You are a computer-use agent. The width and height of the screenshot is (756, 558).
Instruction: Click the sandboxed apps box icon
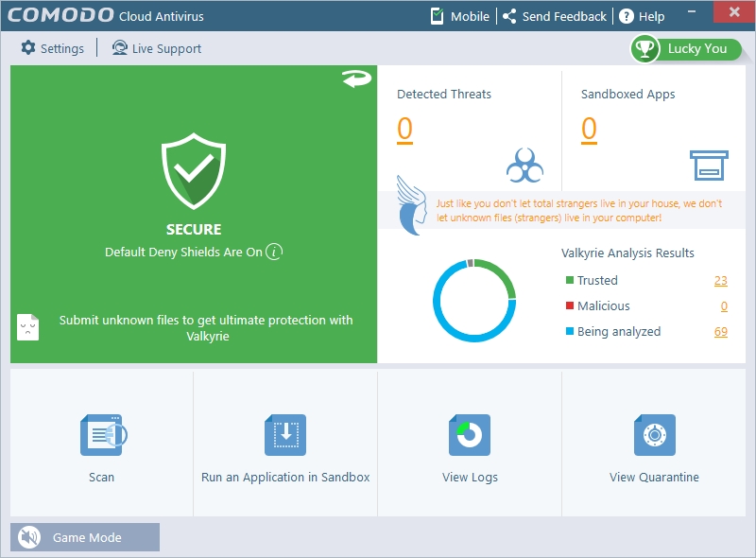coord(709,166)
